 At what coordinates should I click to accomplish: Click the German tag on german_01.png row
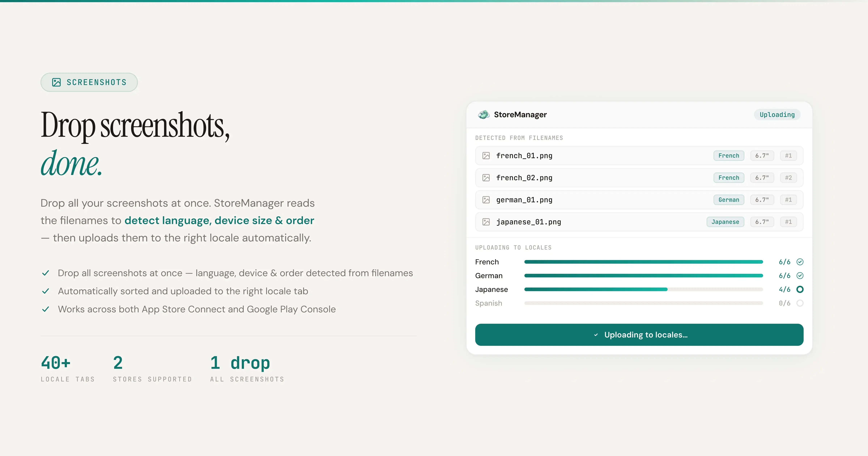pos(729,200)
